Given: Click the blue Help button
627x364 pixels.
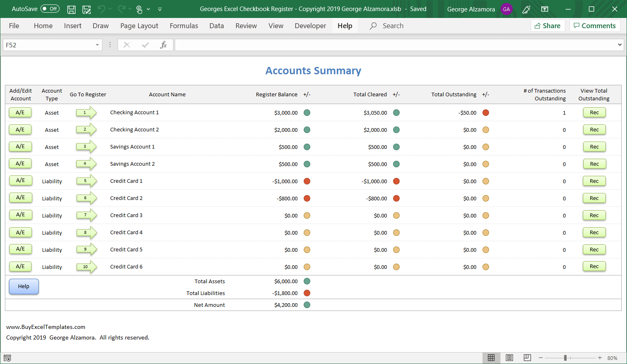Looking at the screenshot, I should [x=24, y=286].
